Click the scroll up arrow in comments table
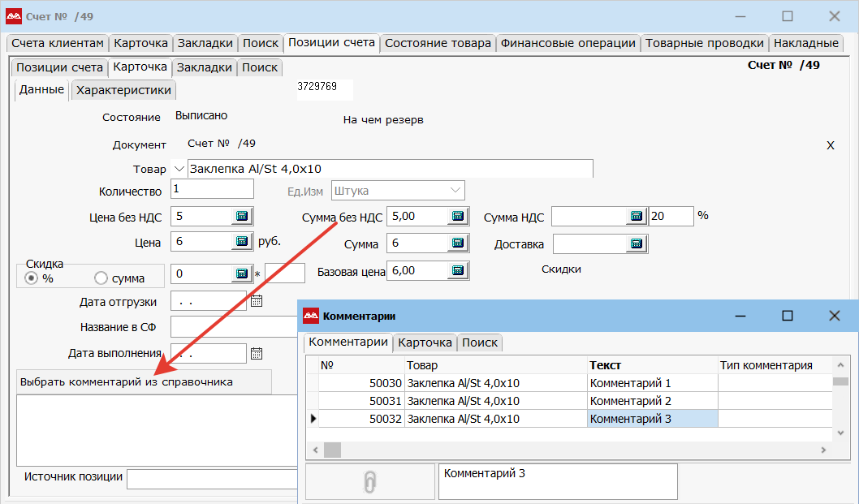The width and height of the screenshot is (859, 504). (841, 364)
